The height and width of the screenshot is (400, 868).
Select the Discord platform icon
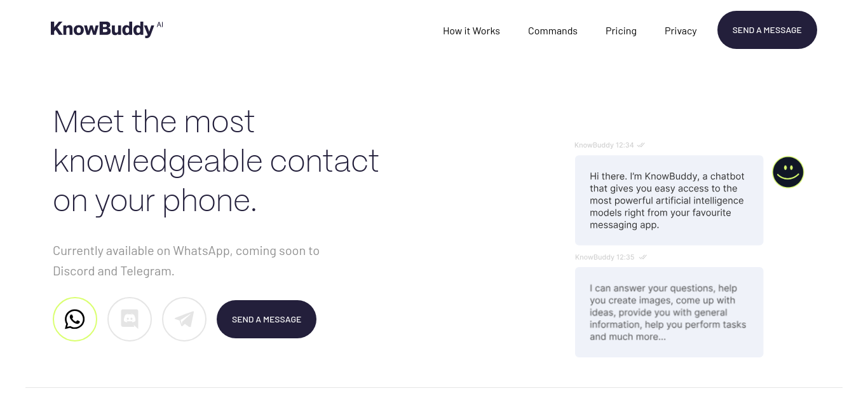[x=130, y=319]
